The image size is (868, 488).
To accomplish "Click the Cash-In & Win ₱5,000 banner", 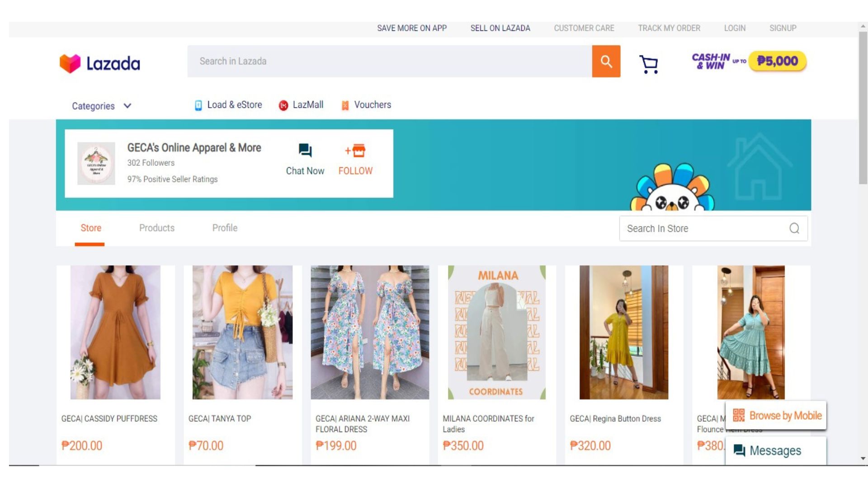I will (749, 61).
